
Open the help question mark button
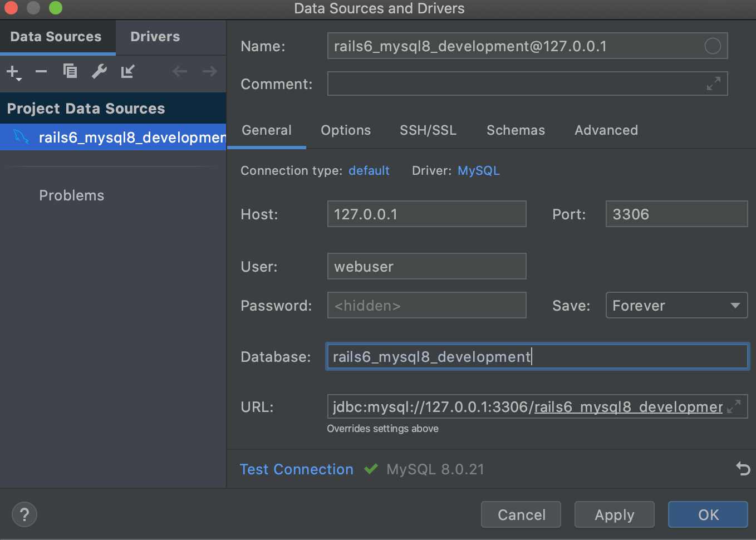[x=24, y=514]
